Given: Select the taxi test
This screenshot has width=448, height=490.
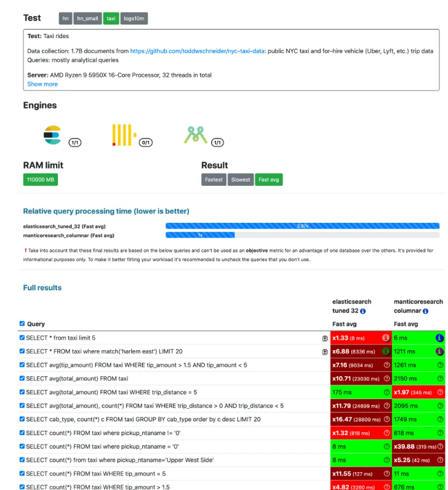Looking at the screenshot, I should tap(111, 18).
